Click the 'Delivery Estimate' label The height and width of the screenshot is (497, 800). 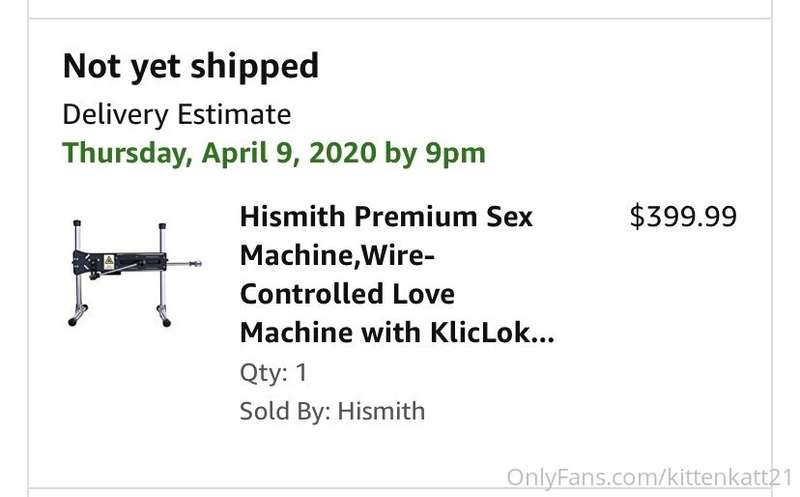click(177, 114)
